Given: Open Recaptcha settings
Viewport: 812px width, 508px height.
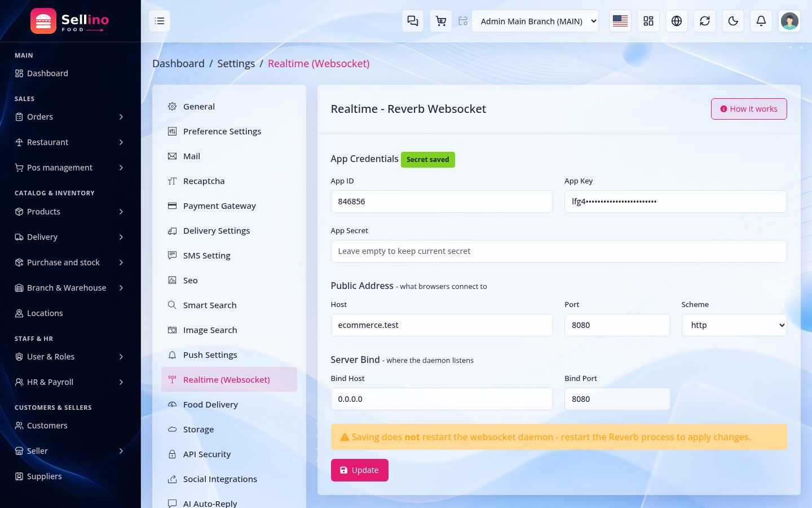Looking at the screenshot, I should coord(229,181).
